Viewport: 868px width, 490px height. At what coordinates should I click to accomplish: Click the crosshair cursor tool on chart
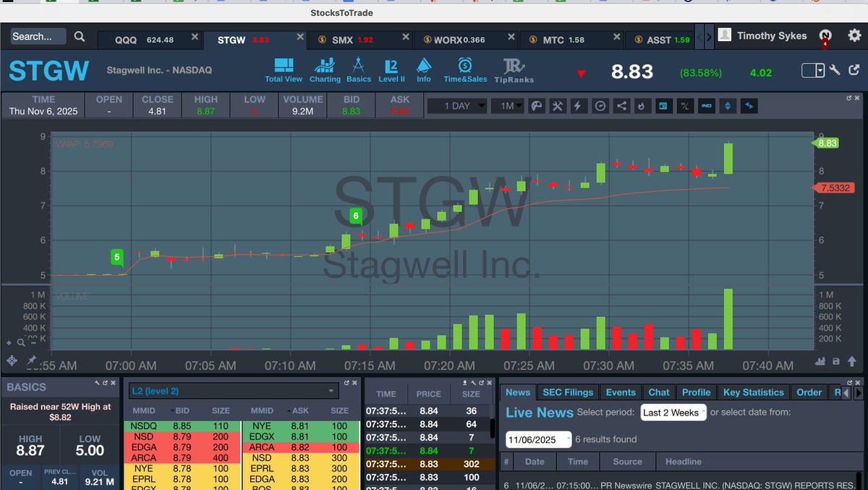[12, 360]
